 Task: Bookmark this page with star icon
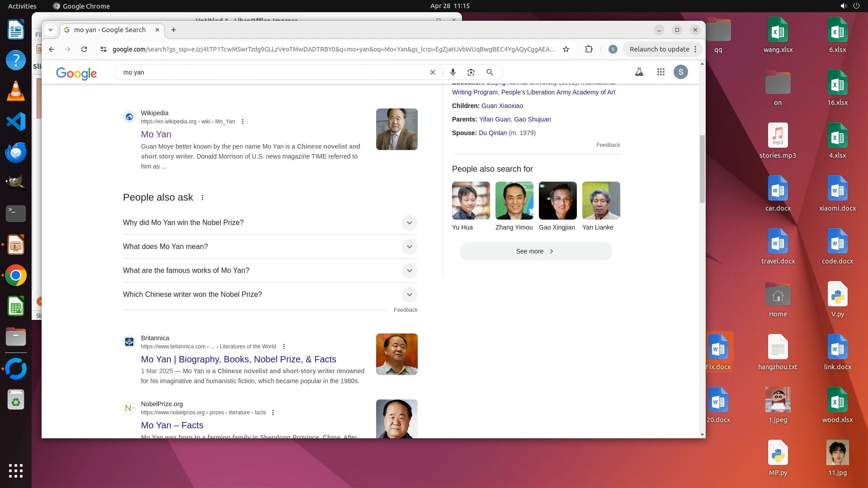click(x=566, y=49)
